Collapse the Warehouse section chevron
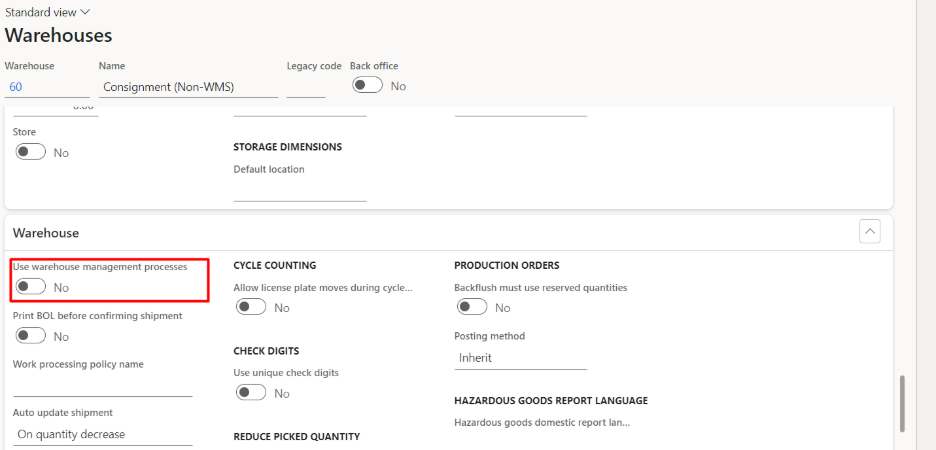This screenshot has width=936, height=450. pyautogui.click(x=870, y=232)
